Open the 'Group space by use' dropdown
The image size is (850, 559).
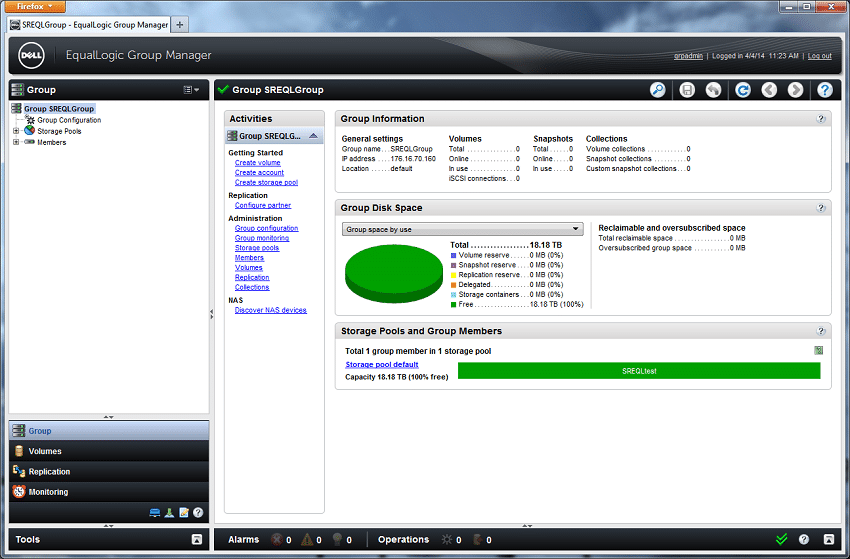coord(462,229)
